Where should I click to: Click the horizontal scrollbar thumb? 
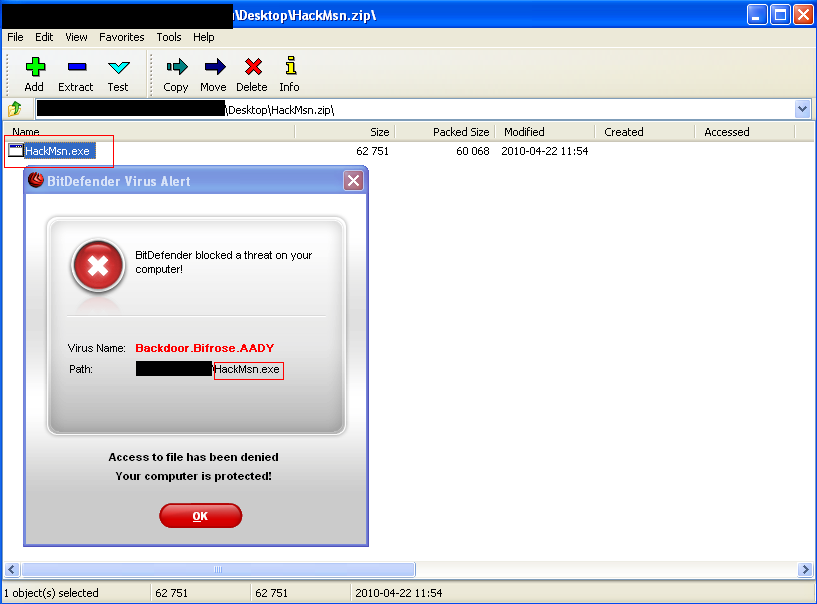click(x=218, y=570)
